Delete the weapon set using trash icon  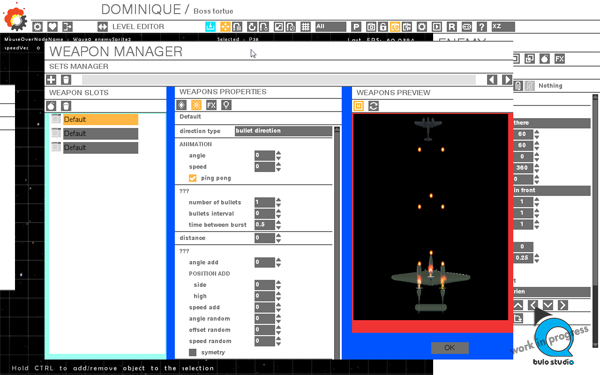click(x=66, y=80)
